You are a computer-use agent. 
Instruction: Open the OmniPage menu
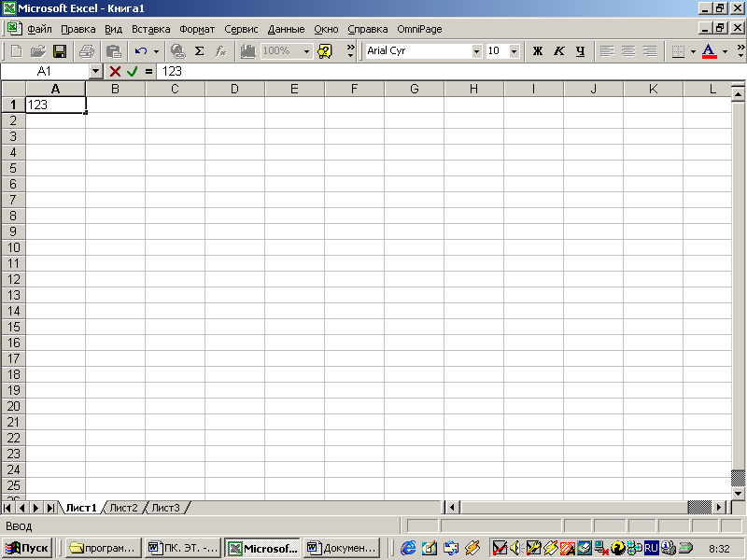click(419, 29)
